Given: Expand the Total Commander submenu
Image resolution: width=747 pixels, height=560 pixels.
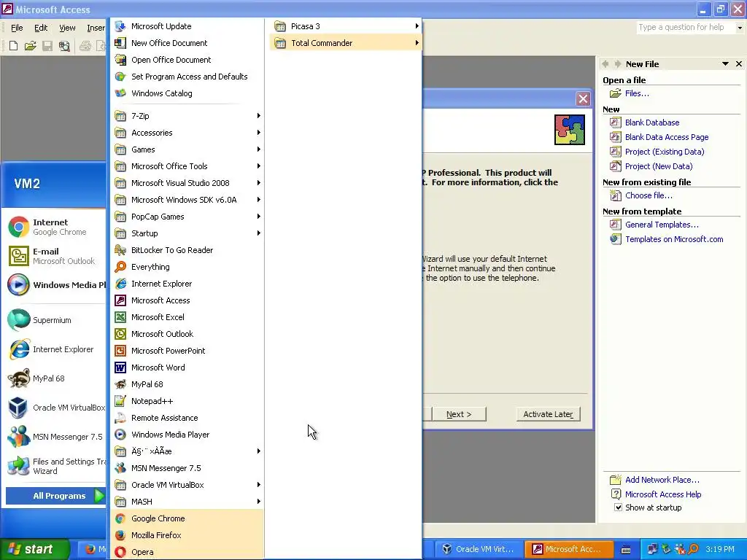Looking at the screenshot, I should click(x=345, y=43).
